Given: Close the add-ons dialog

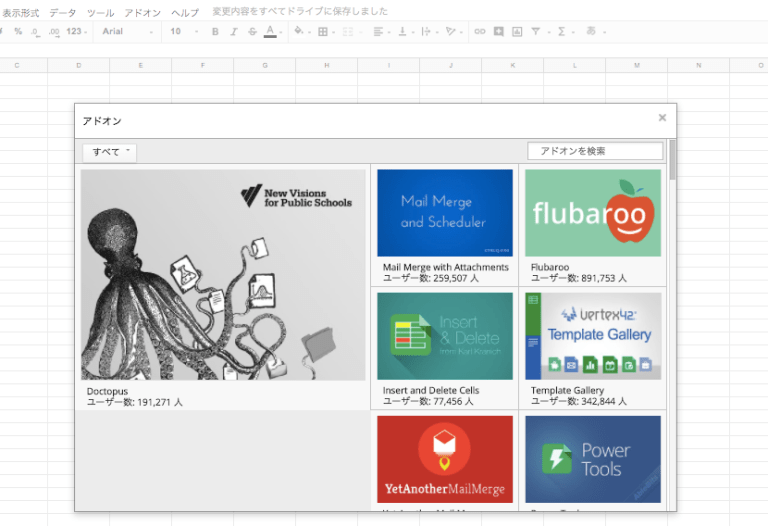Looking at the screenshot, I should (x=662, y=118).
